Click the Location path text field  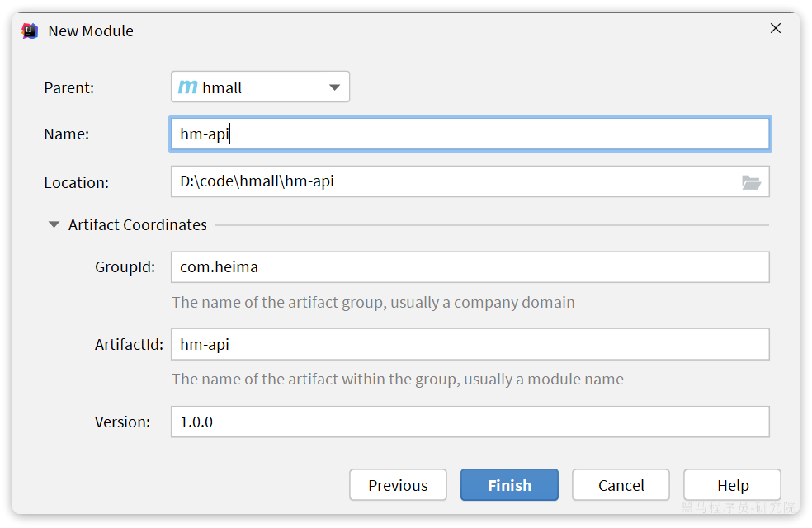point(454,181)
